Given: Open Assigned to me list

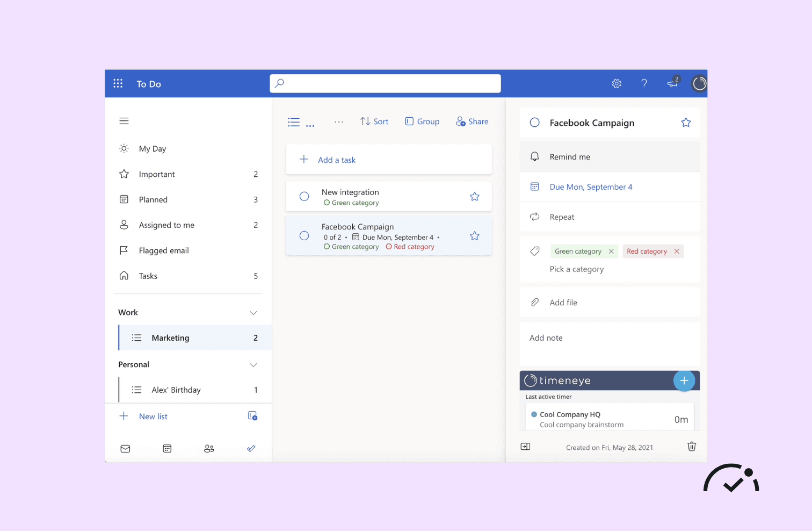Looking at the screenshot, I should click(x=188, y=225).
